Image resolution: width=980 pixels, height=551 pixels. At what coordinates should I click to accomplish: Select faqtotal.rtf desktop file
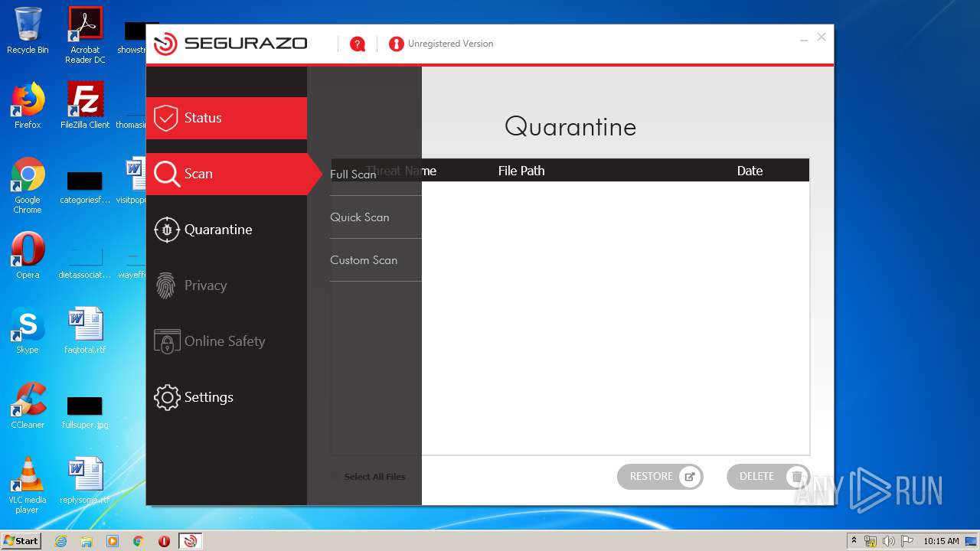pyautogui.click(x=85, y=331)
